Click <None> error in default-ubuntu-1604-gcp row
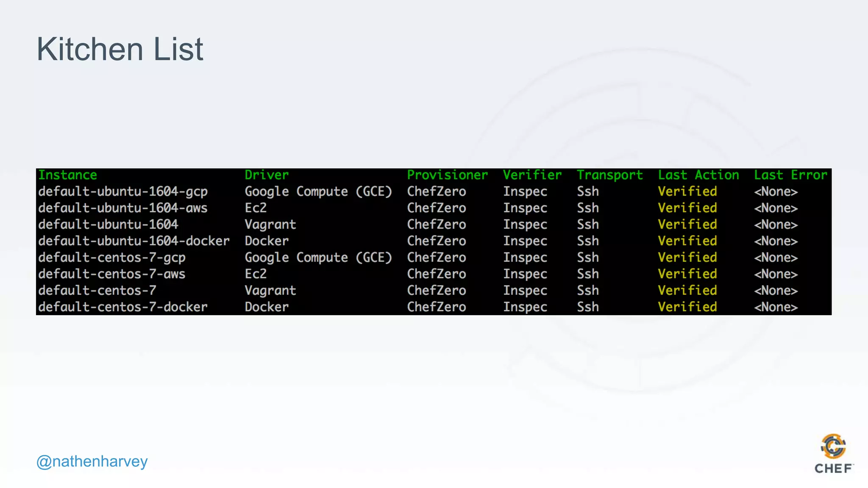 click(x=776, y=191)
